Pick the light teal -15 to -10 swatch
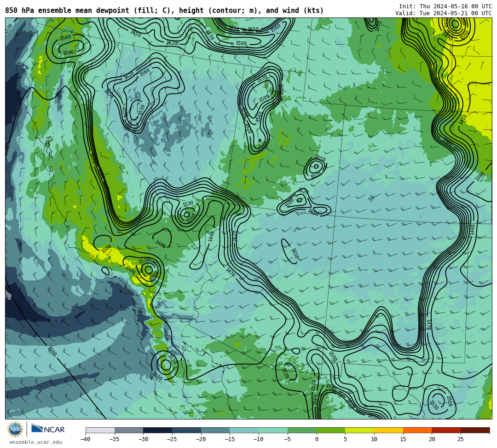The image size is (497, 448). [x=244, y=430]
